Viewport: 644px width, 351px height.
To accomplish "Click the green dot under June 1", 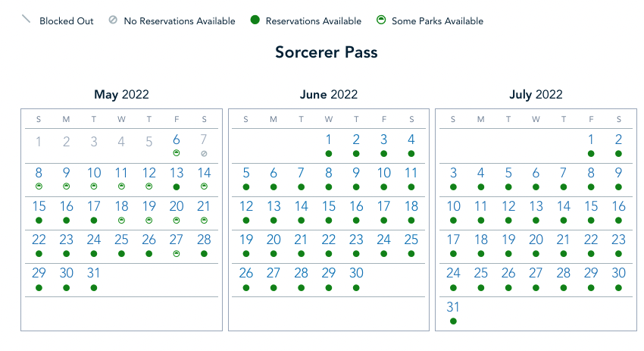I will click(x=329, y=154).
